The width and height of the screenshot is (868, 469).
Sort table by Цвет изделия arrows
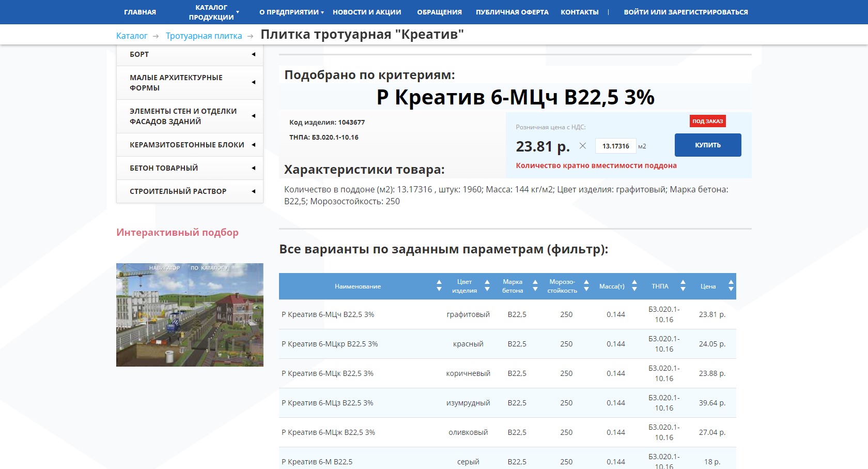pyautogui.click(x=487, y=286)
